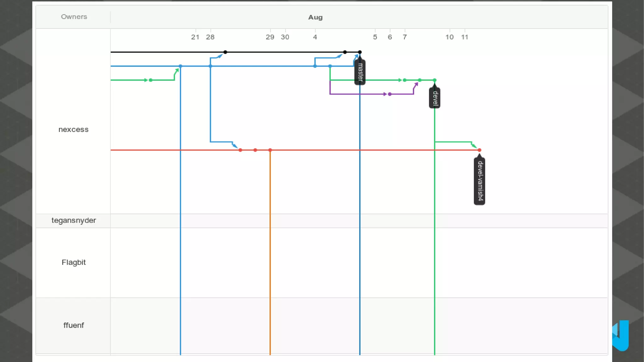The image size is (644, 362).
Task: Click the nexcess owner name
Action: (73, 129)
